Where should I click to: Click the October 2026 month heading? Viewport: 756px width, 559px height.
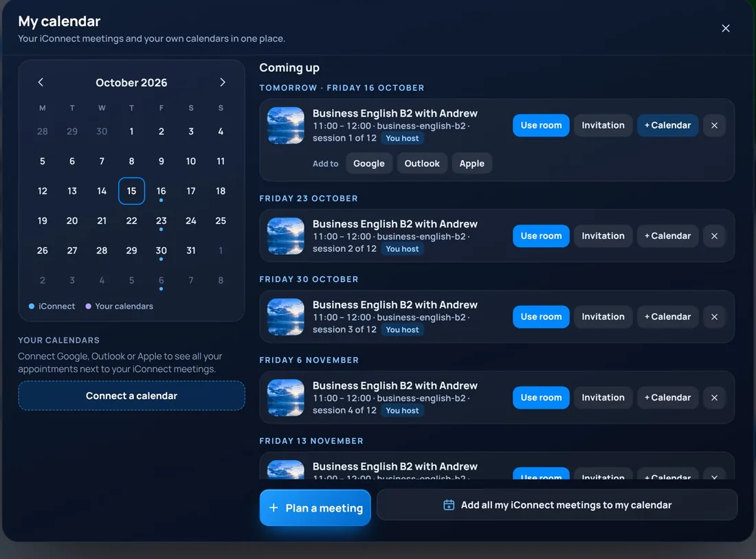tap(131, 83)
